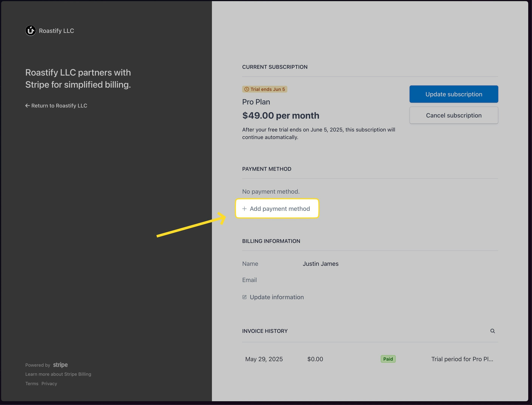
Task: Open Learn more about Stripe Billing
Action: coord(58,374)
